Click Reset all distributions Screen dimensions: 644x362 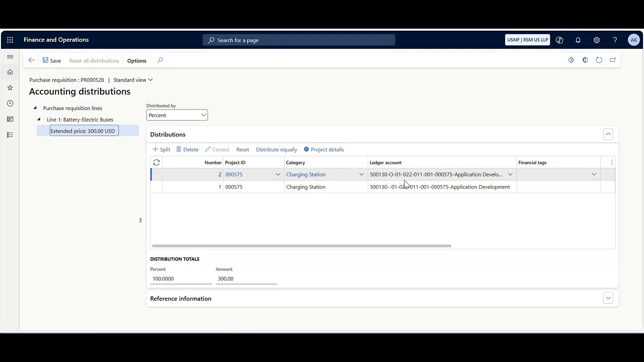tap(94, 61)
